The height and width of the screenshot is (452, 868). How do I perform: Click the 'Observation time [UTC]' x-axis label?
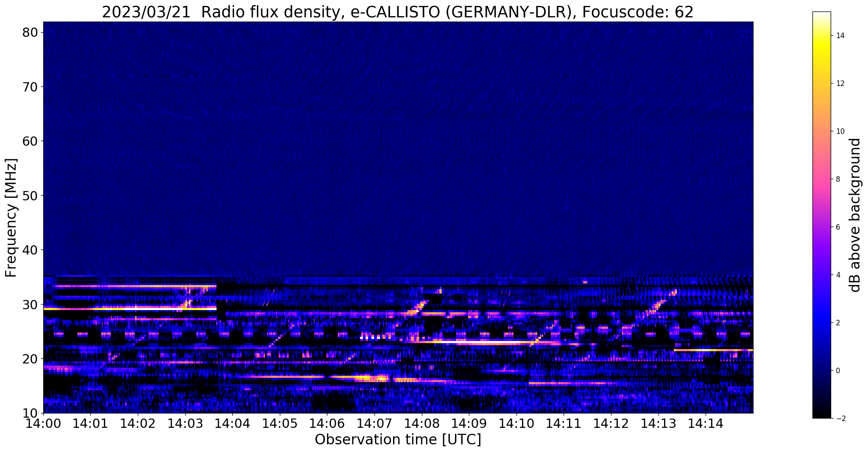click(398, 440)
